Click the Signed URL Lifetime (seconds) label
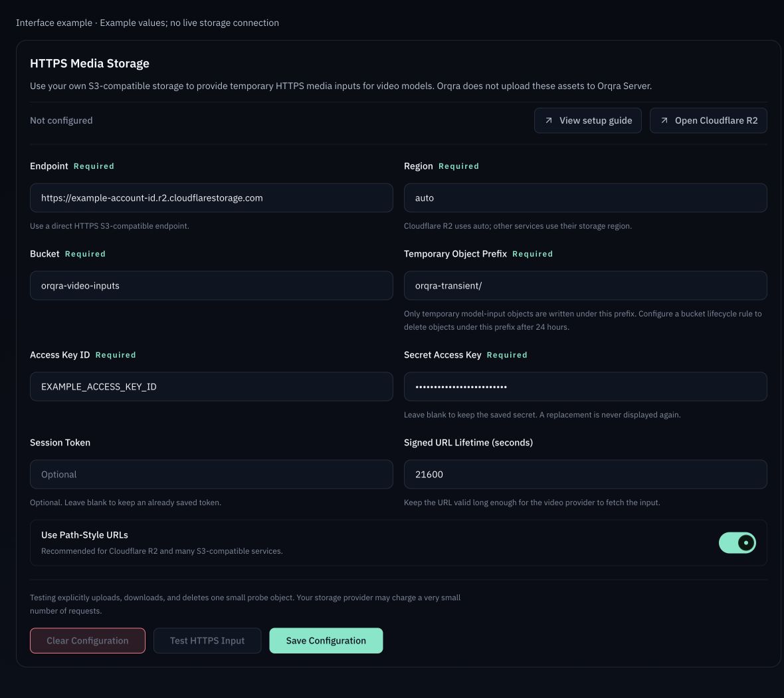Image resolution: width=784 pixels, height=698 pixels. [468, 443]
